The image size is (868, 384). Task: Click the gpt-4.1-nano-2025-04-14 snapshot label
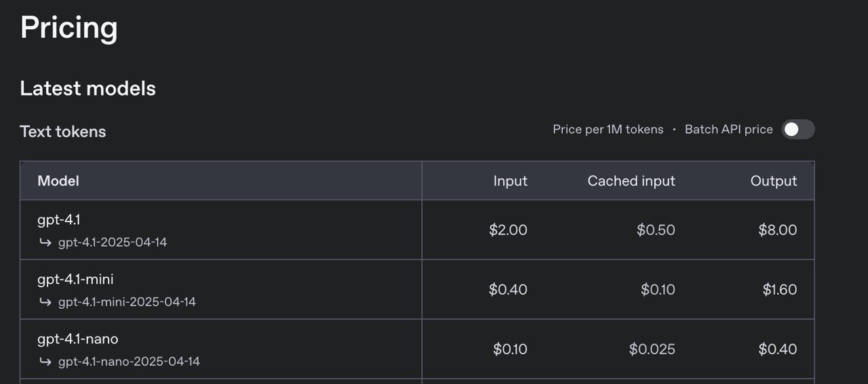(129, 362)
